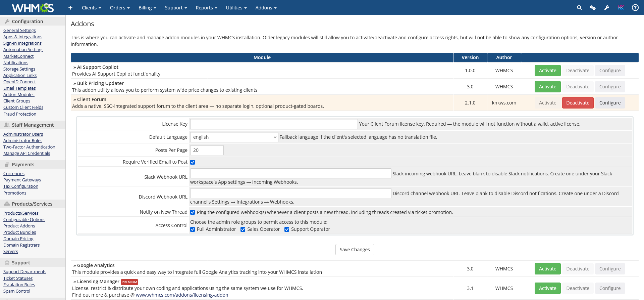This screenshot has height=300, width=644.
Task: Click Configure for Client Forum
Action: click(610, 103)
